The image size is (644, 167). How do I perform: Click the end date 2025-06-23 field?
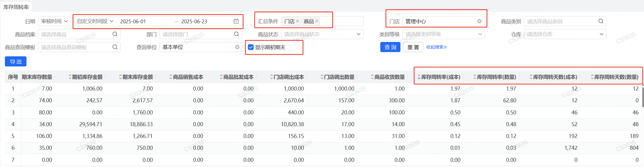(194, 22)
